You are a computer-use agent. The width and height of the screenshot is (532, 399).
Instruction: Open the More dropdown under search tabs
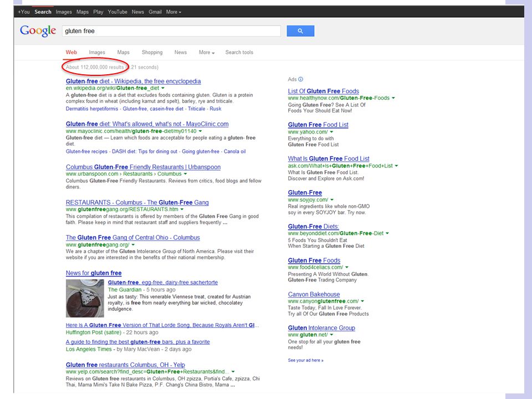coord(207,52)
